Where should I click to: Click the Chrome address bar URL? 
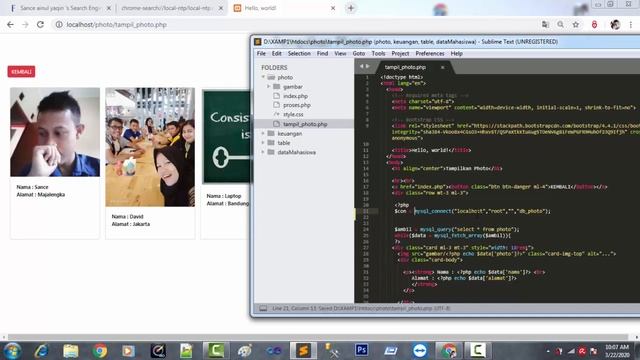click(117, 24)
